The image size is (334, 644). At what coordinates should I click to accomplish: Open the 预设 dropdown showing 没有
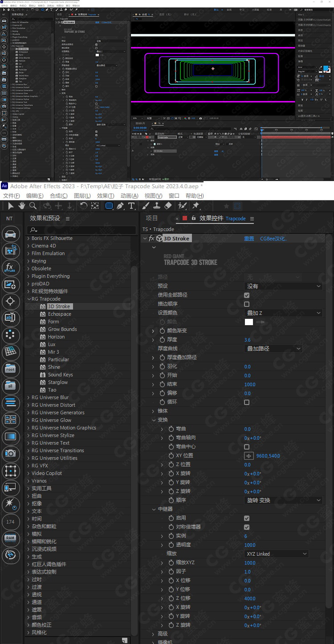283,286
